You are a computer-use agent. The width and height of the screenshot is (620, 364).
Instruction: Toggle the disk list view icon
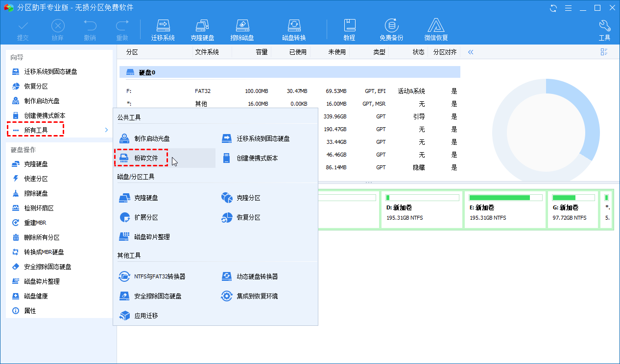[604, 52]
